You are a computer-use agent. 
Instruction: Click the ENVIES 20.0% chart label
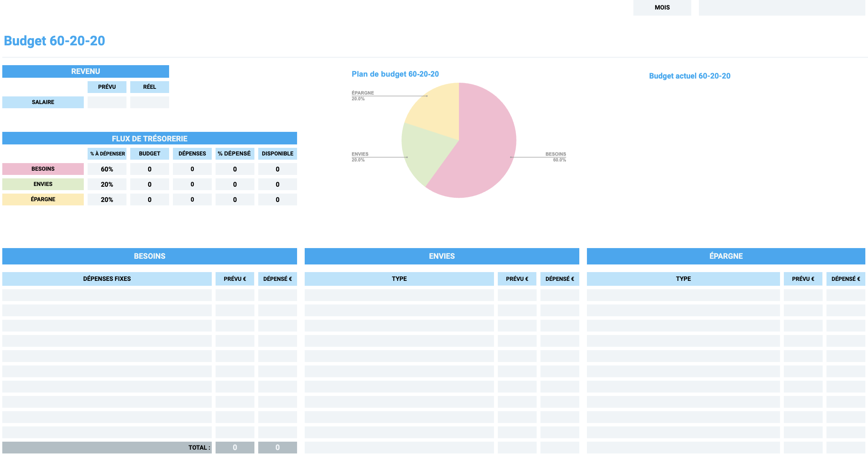(x=360, y=157)
